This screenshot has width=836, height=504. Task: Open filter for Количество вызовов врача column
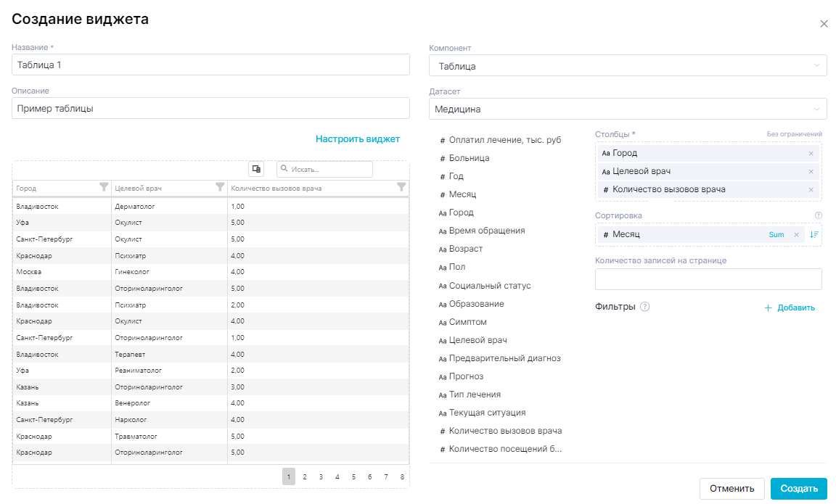tap(401, 187)
